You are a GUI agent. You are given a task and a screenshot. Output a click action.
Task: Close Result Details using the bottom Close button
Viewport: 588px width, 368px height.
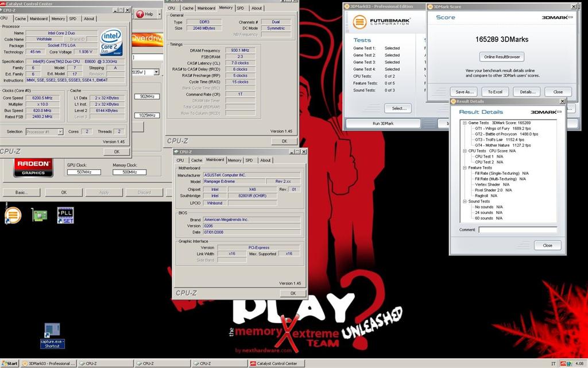tap(547, 246)
